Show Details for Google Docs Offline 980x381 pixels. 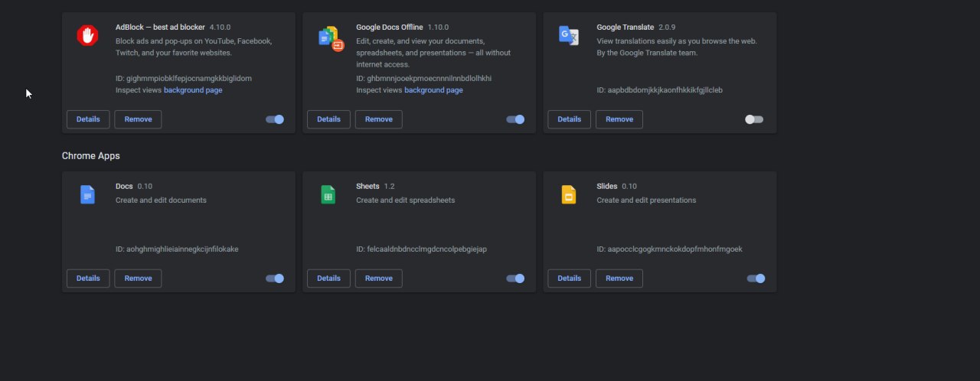328,119
